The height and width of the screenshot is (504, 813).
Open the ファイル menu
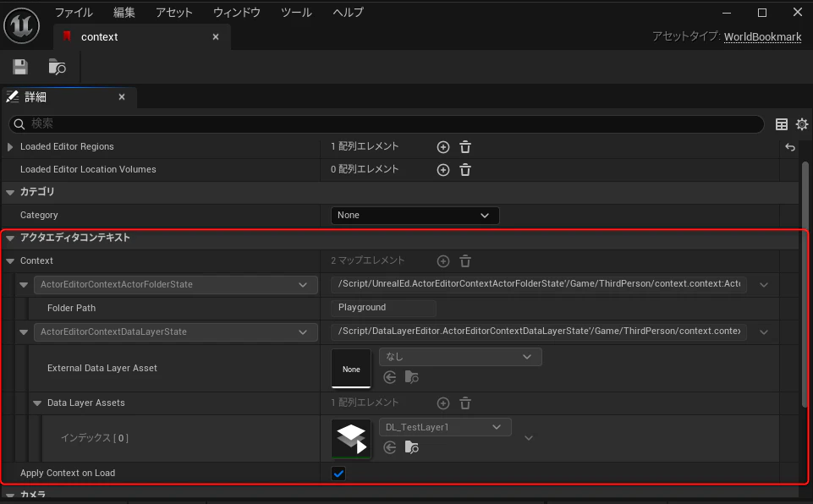[74, 13]
